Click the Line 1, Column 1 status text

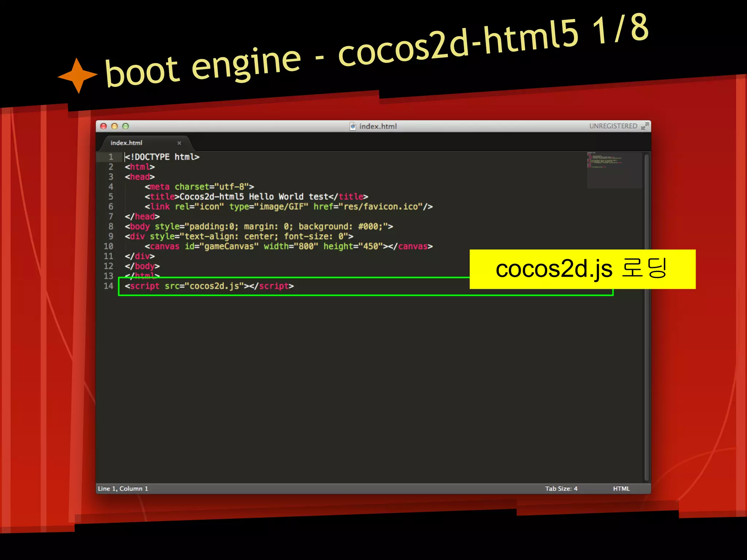[x=123, y=489]
